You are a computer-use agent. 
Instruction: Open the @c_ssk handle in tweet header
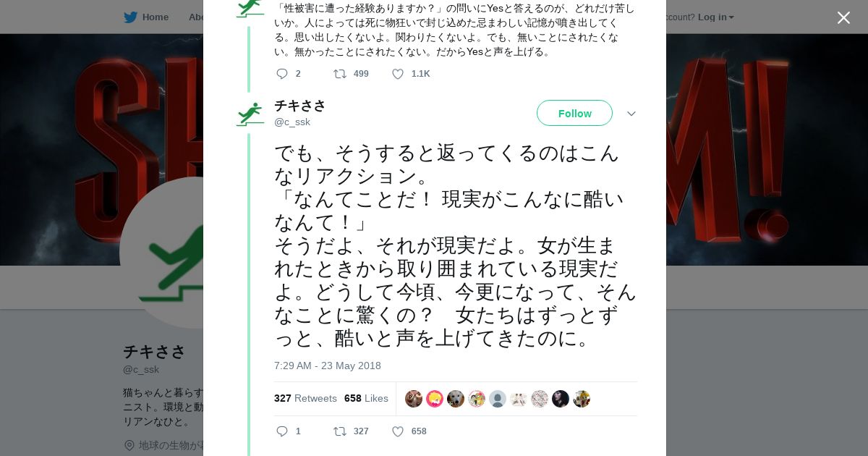point(292,122)
